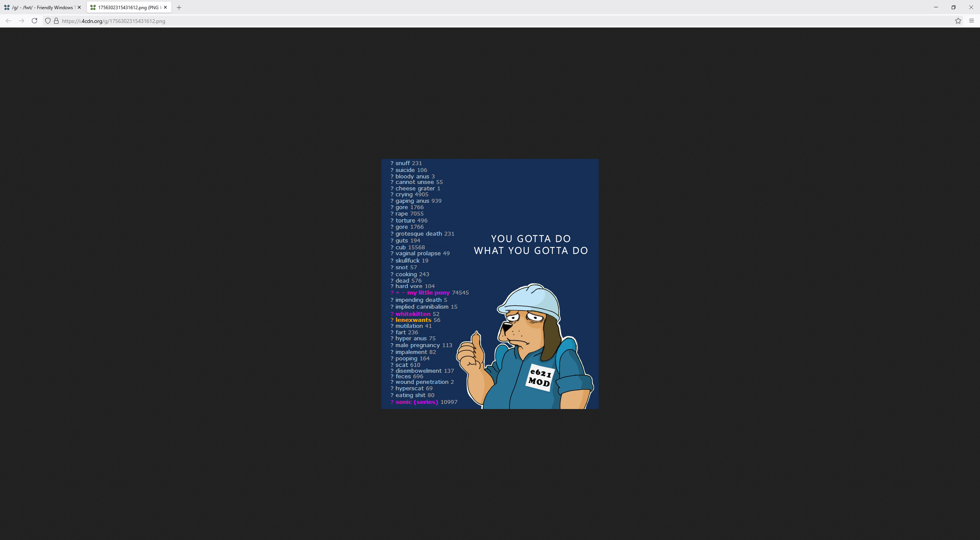Open the tracking protection shield panel

coord(48,21)
